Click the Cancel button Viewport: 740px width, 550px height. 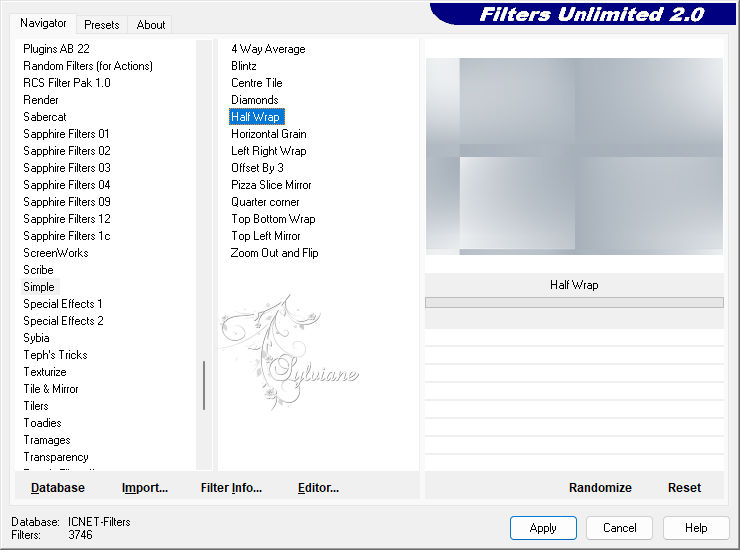(x=619, y=528)
